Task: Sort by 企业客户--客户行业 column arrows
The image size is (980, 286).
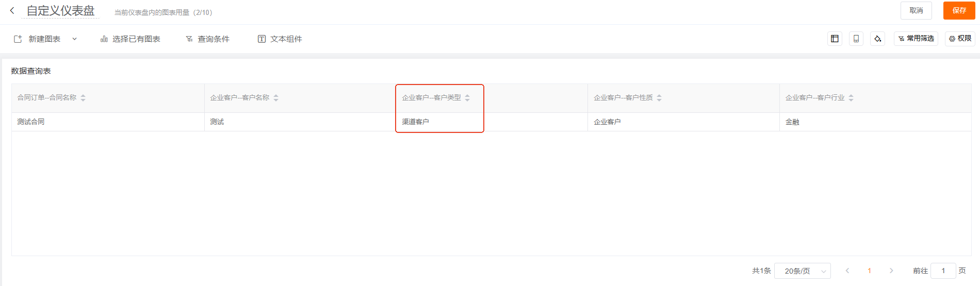Action: tap(851, 98)
